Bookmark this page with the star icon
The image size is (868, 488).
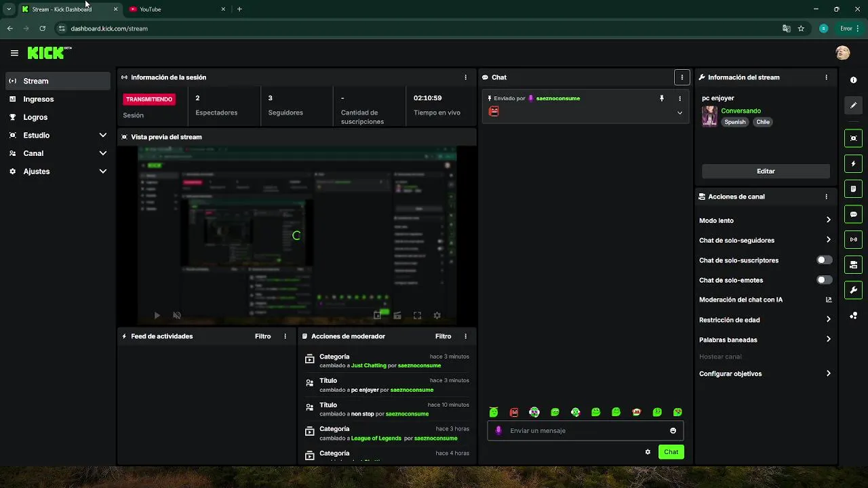click(801, 28)
